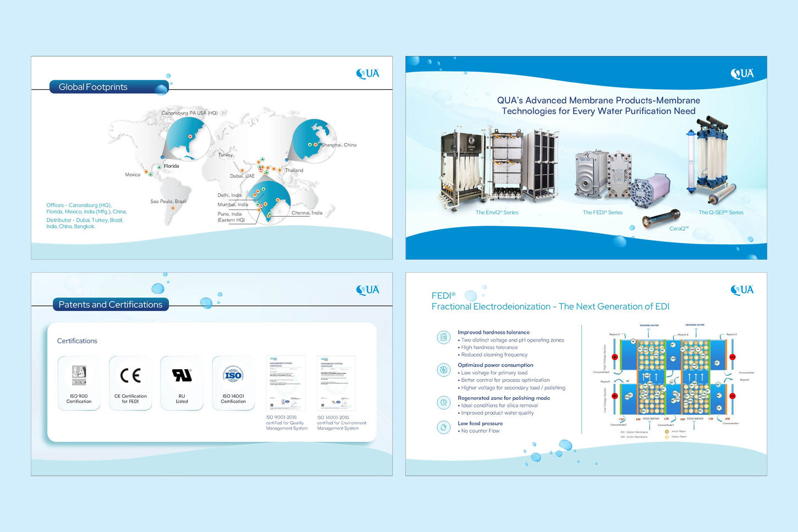Click the Thailand map label
Screen dimensions: 798x532
click(294, 171)
